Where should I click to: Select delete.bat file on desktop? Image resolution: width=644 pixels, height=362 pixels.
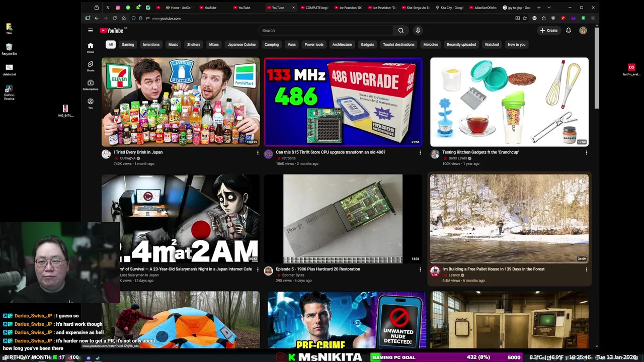[x=9, y=70]
